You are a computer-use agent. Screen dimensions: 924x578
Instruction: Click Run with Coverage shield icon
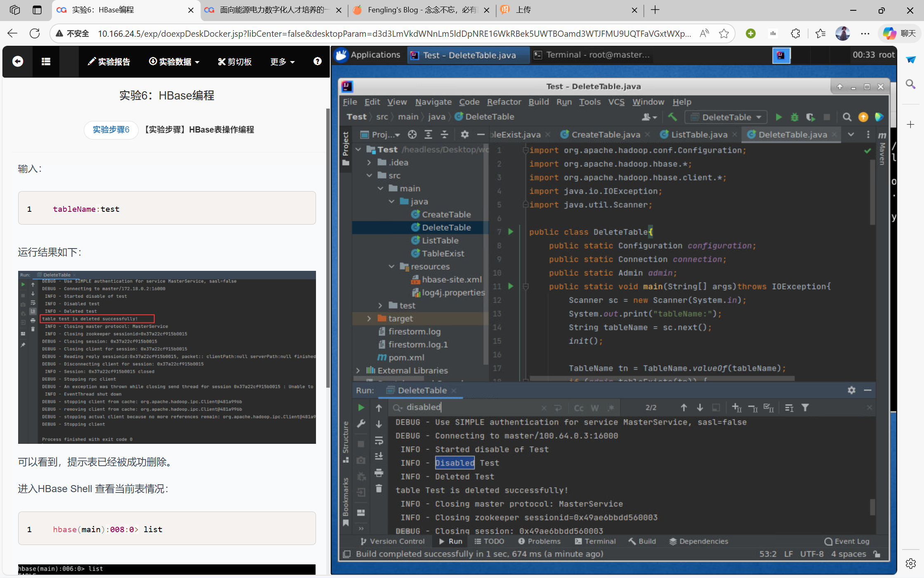tap(810, 117)
